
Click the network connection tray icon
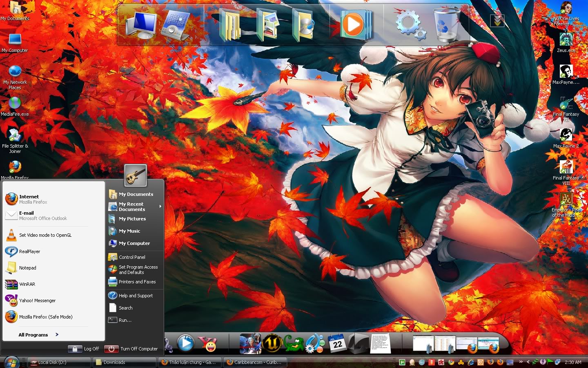[x=557, y=362]
